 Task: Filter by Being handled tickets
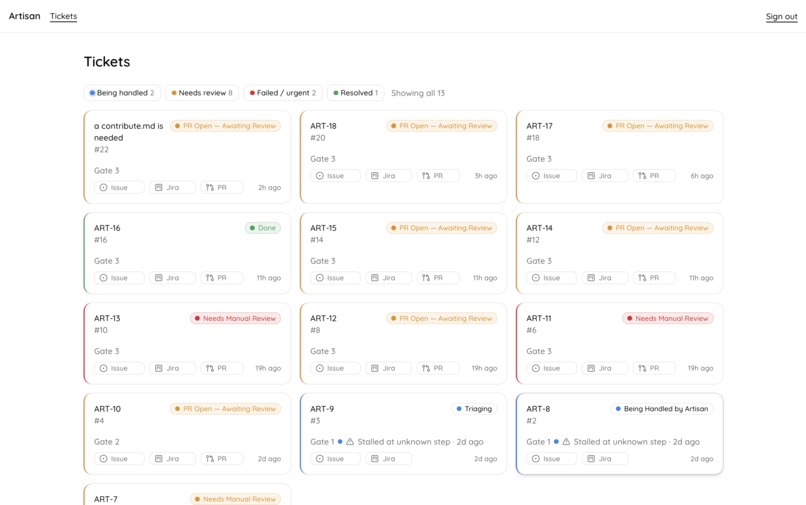[122, 93]
